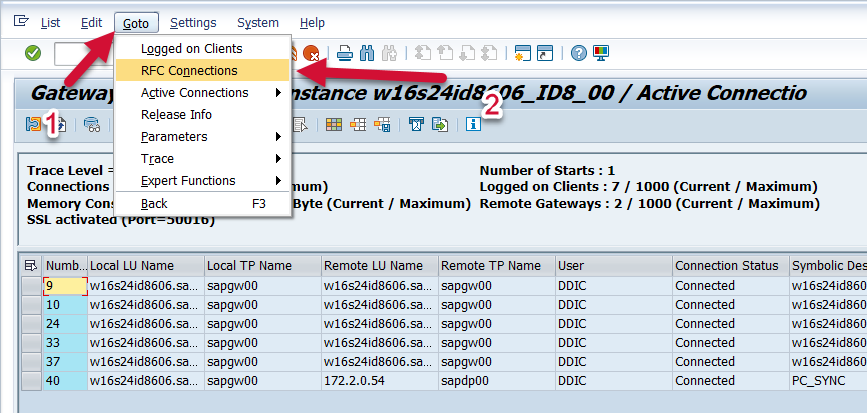Select RFC Connections from Goto menu

(x=189, y=71)
